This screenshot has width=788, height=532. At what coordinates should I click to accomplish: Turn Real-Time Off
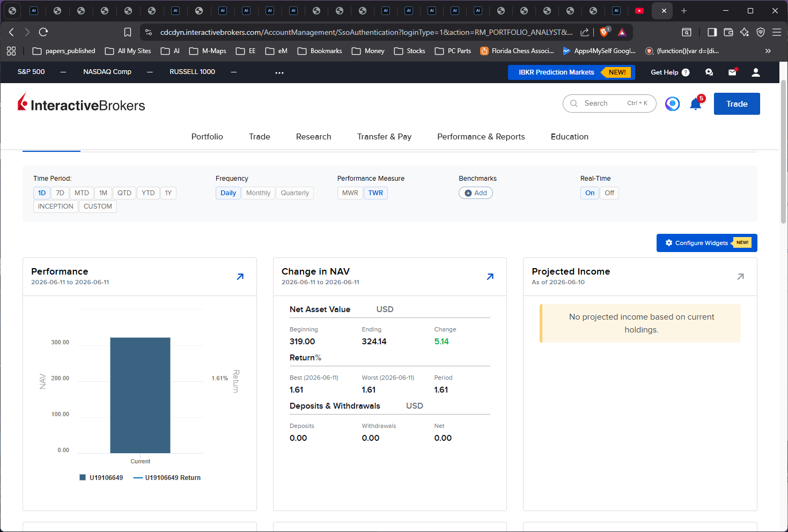(609, 193)
